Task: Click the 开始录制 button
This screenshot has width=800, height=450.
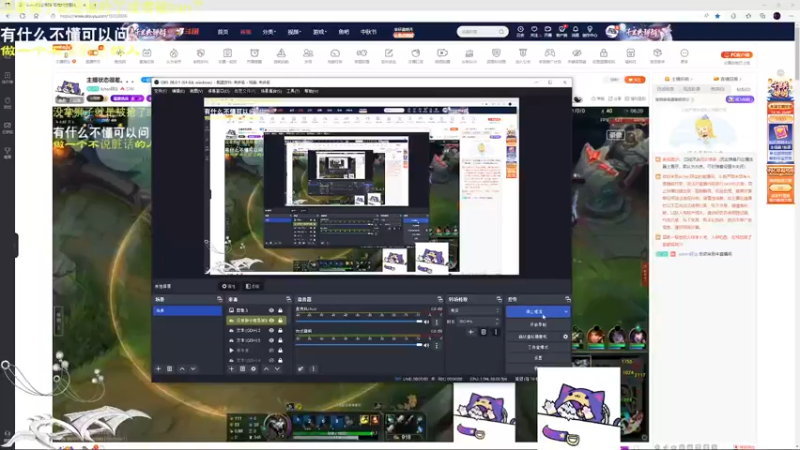Action: tap(538, 324)
